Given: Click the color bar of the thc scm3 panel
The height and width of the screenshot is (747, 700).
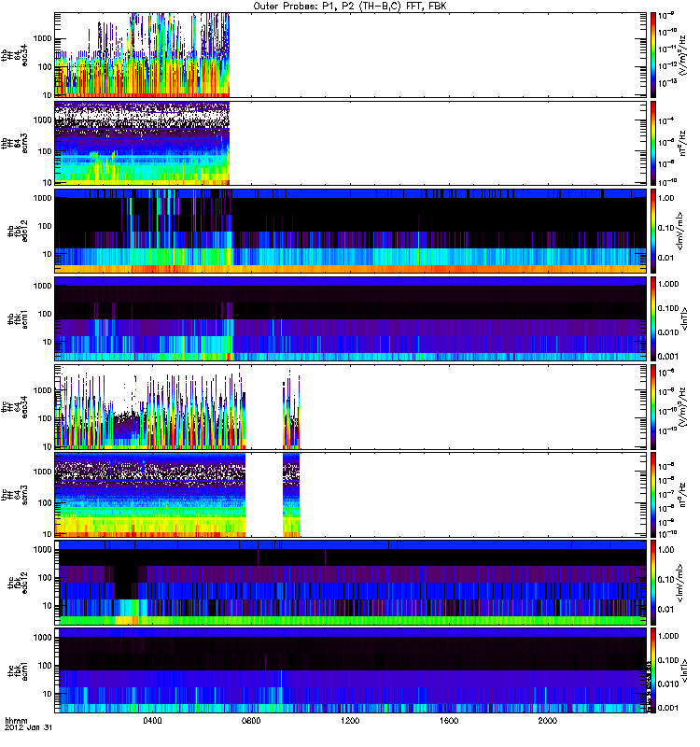Looking at the screenshot, I should point(653,495).
